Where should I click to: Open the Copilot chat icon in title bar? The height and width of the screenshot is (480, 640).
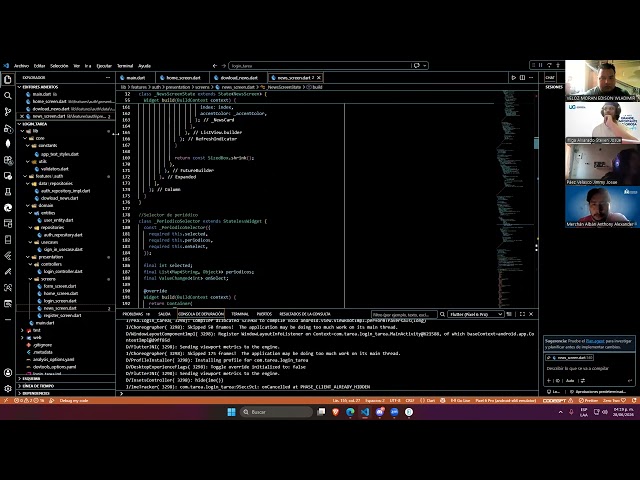[x=417, y=65]
